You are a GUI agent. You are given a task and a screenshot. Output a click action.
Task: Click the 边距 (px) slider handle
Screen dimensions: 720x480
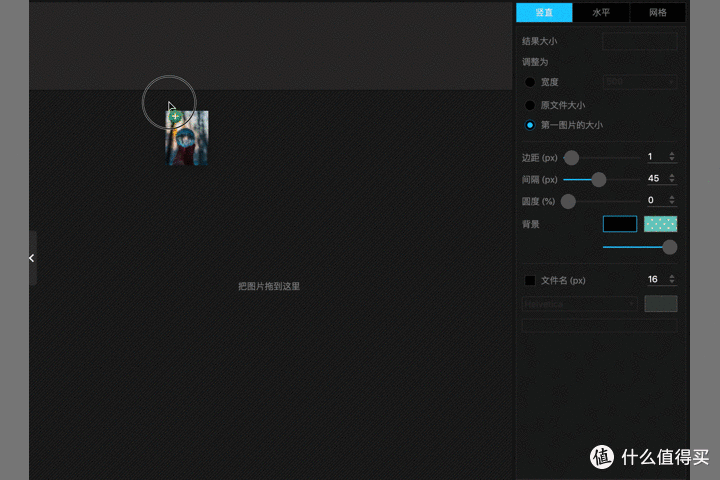571,158
